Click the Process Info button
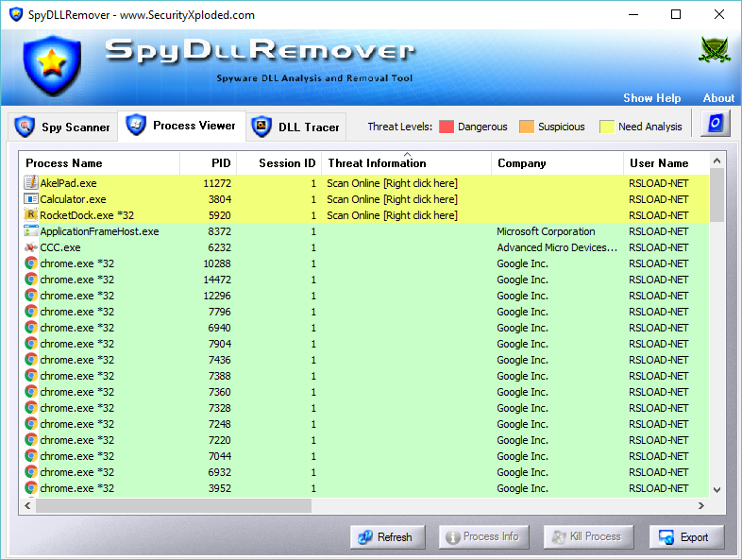 tap(483, 536)
